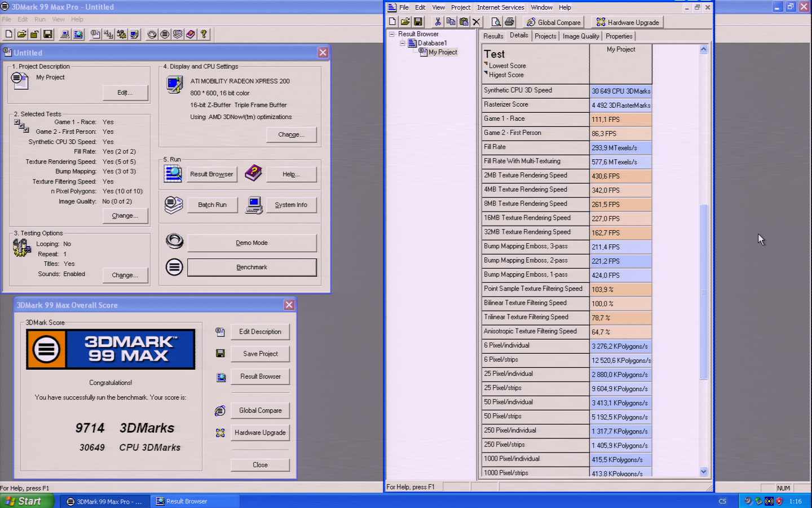Screen dimensions: 812x508
Task: Click New document icon in Result Browser toolbar
Action: (x=392, y=21)
